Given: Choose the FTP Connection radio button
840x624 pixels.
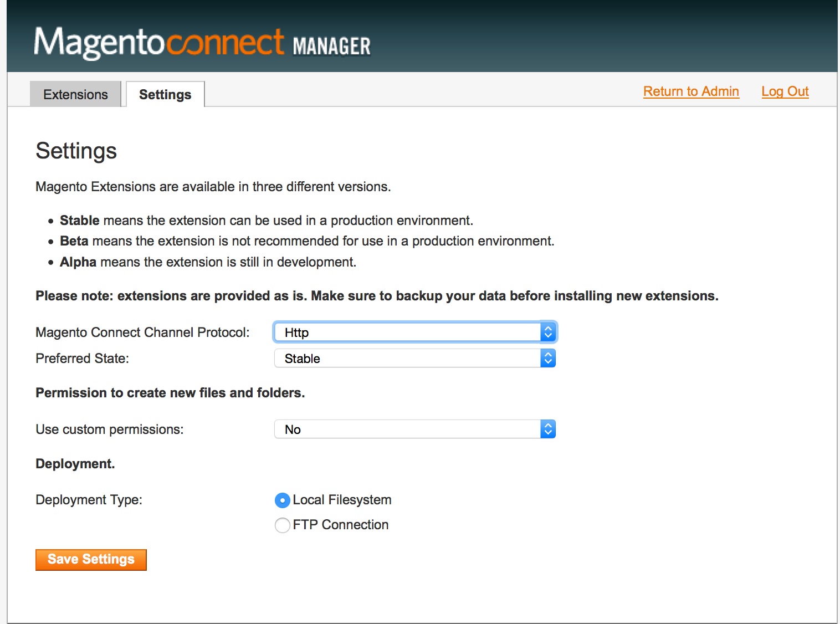Looking at the screenshot, I should coord(283,525).
